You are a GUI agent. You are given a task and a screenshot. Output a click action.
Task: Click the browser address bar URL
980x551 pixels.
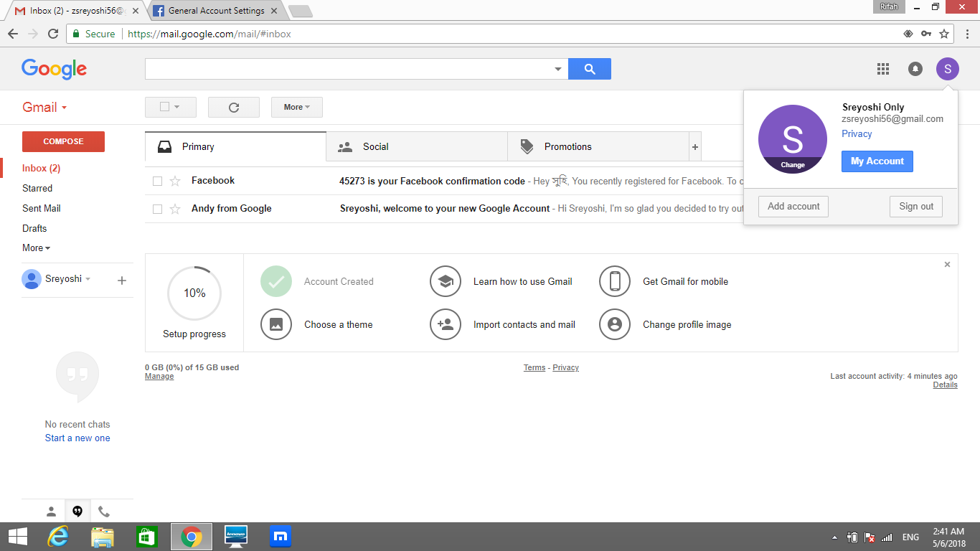coord(209,34)
